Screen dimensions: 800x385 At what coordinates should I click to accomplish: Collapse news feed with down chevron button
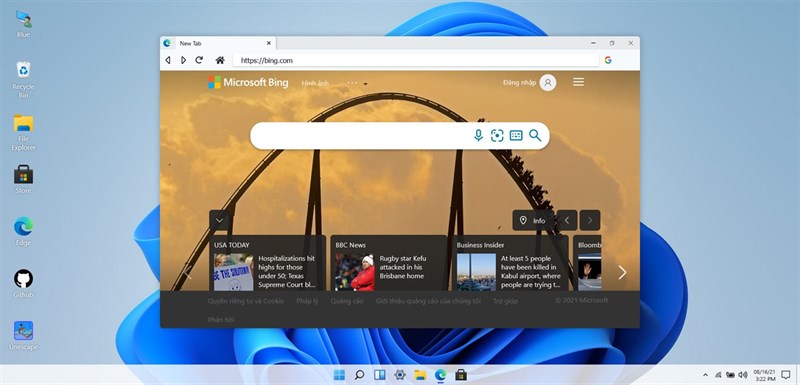219,220
